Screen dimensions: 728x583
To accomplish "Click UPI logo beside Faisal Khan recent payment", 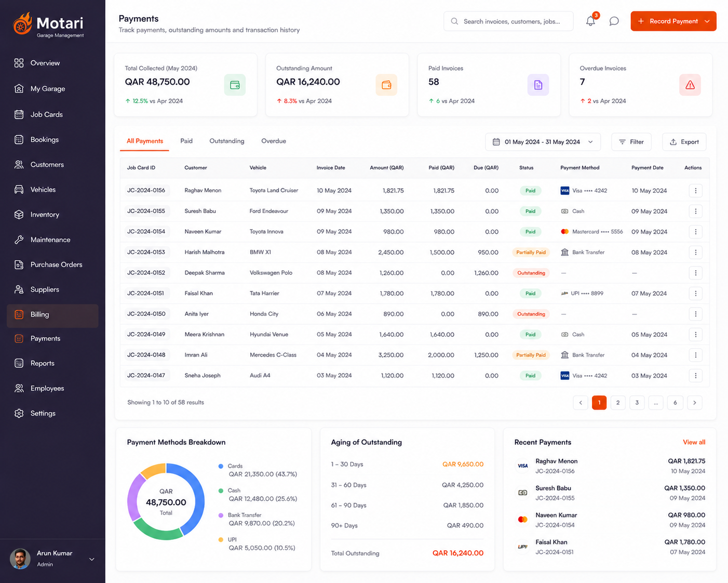I will pyautogui.click(x=523, y=547).
